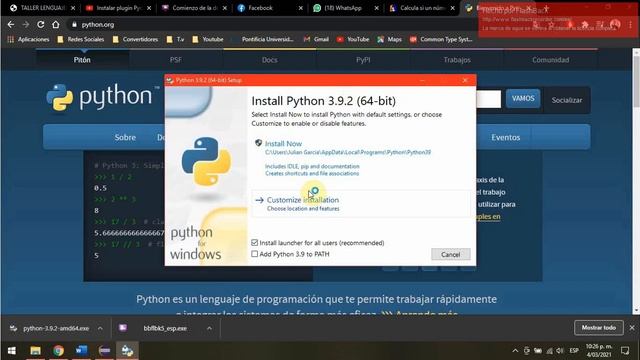Open the Windows Start menu
The image size is (640, 360).
12,350
